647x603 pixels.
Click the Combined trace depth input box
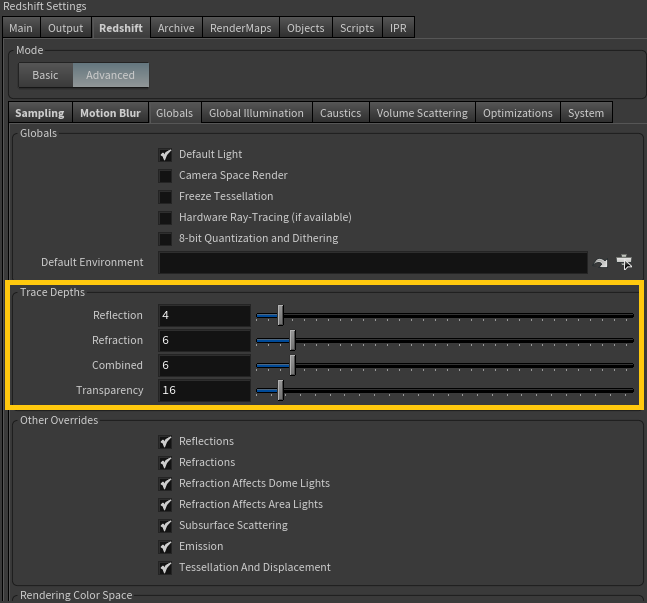click(204, 366)
